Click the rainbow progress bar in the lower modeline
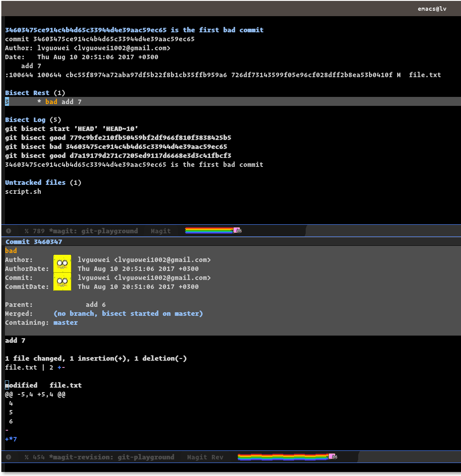Screen dimensions: 461x476 click(283, 457)
